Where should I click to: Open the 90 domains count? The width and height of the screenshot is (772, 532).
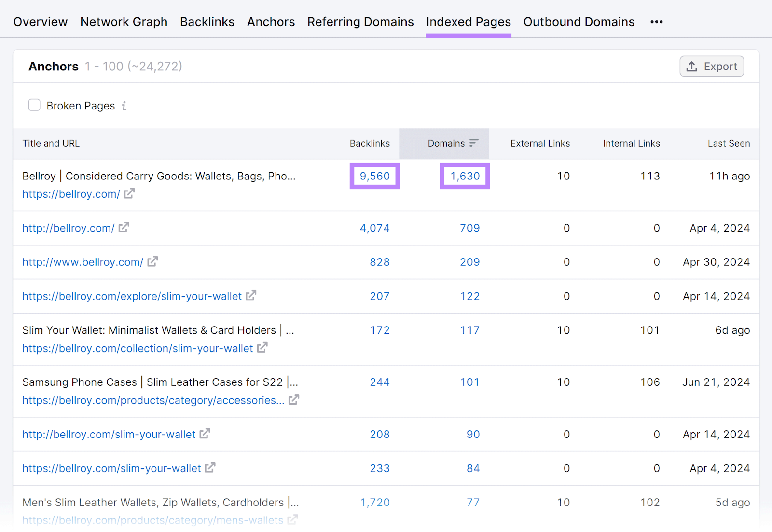473,434
